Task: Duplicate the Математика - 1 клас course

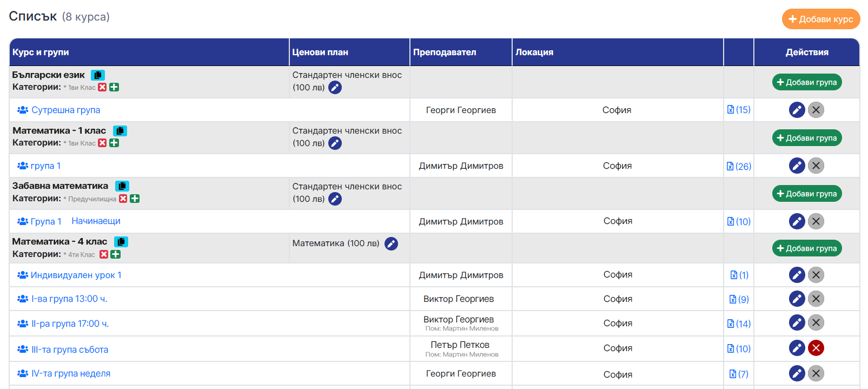Action: 120,131
